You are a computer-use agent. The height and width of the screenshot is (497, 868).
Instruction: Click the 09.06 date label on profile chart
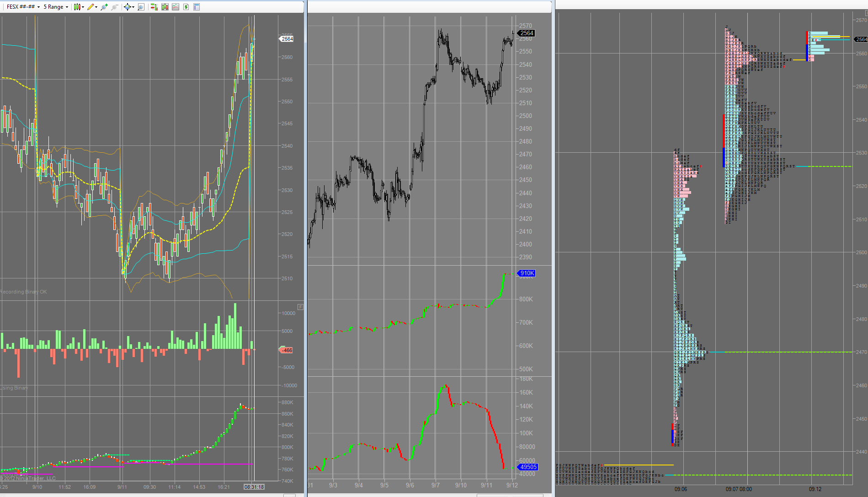click(681, 489)
